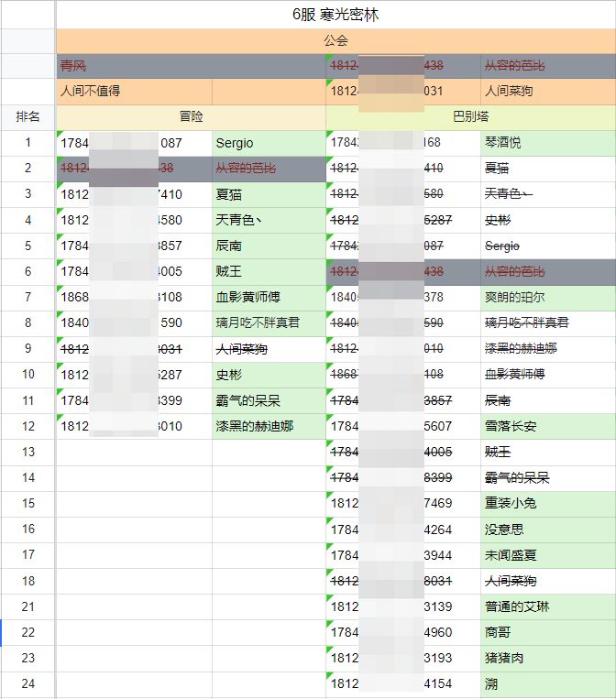Select the struck-through '青风' cell
The image size is (616, 699).
191,66
